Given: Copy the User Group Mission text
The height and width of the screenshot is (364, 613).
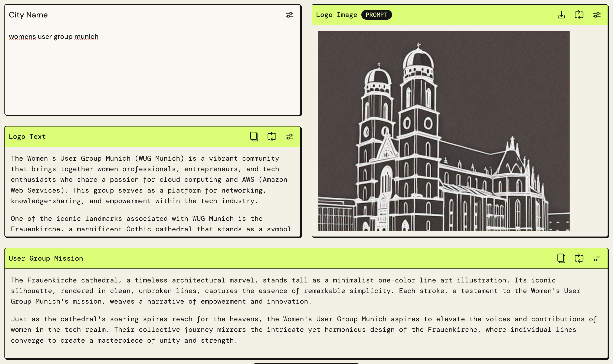Looking at the screenshot, I should pyautogui.click(x=561, y=258).
